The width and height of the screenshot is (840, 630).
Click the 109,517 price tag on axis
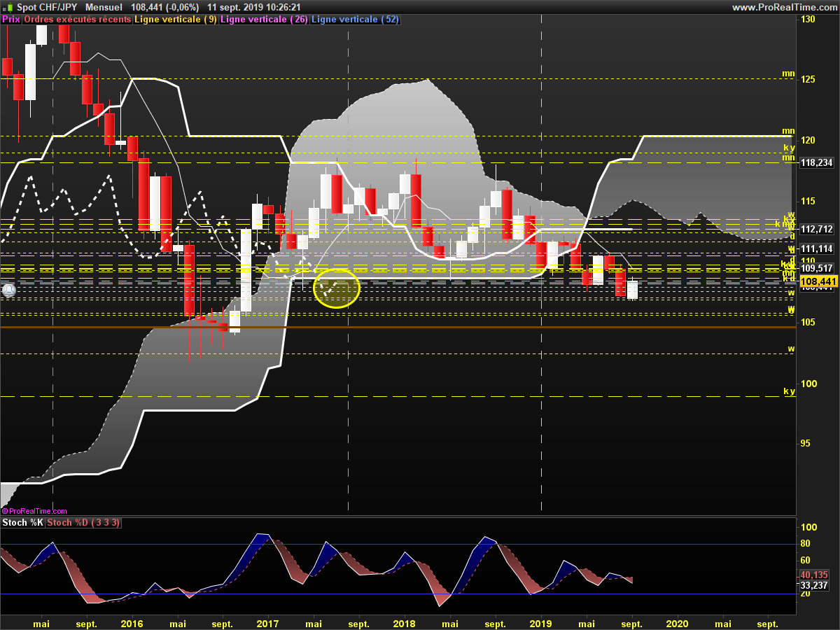816,268
